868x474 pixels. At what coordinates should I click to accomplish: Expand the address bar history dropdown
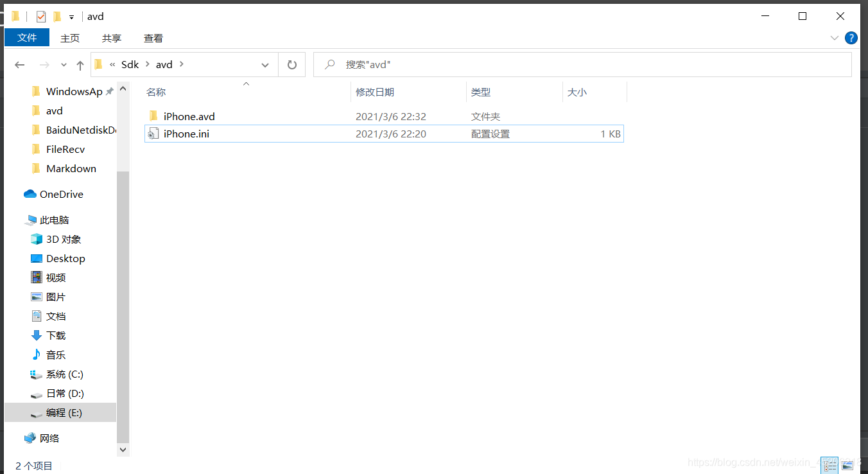(x=265, y=64)
